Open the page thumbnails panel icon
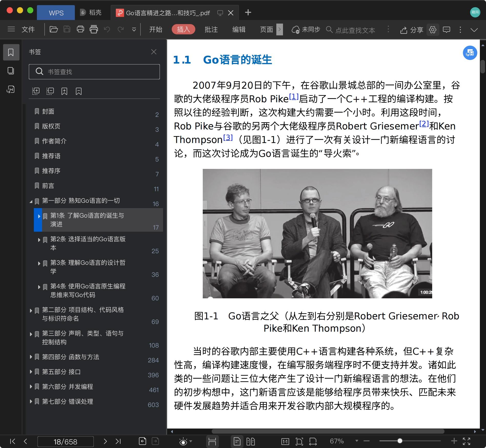This screenshot has height=448, width=486. (11, 71)
